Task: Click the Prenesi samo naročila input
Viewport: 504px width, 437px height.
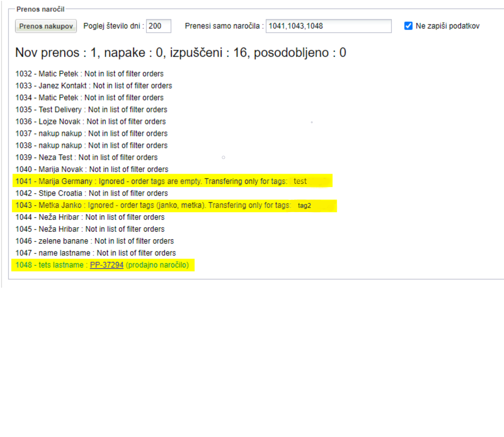Action: (328, 26)
